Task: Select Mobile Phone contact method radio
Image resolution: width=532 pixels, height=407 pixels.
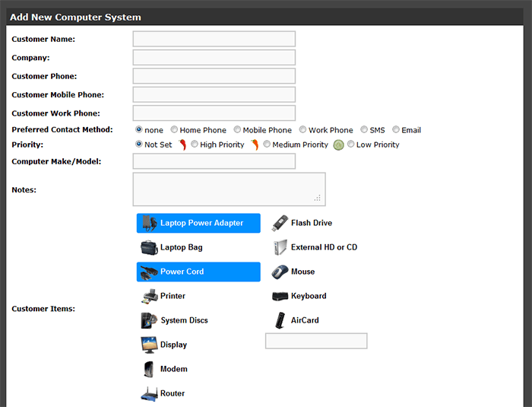Action: click(x=237, y=129)
